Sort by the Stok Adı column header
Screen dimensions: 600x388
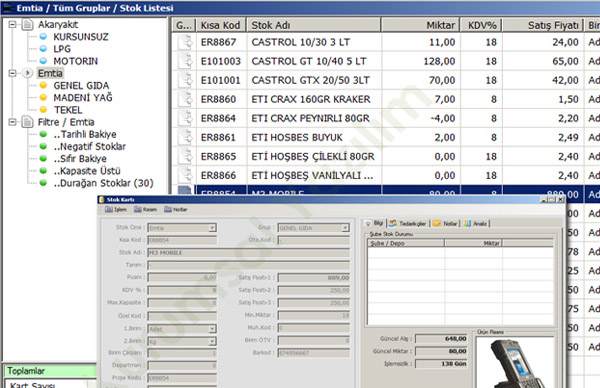(314, 25)
